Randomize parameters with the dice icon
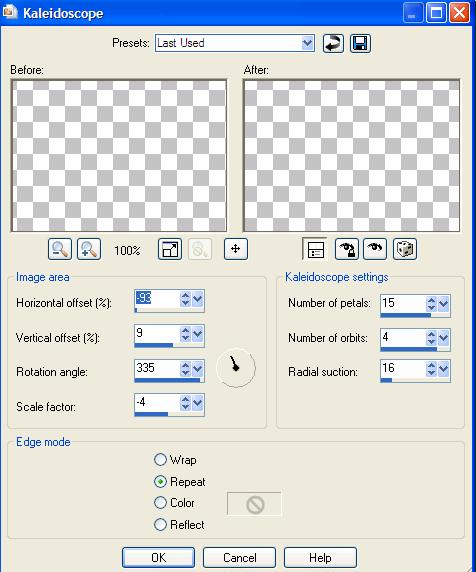 (405, 249)
